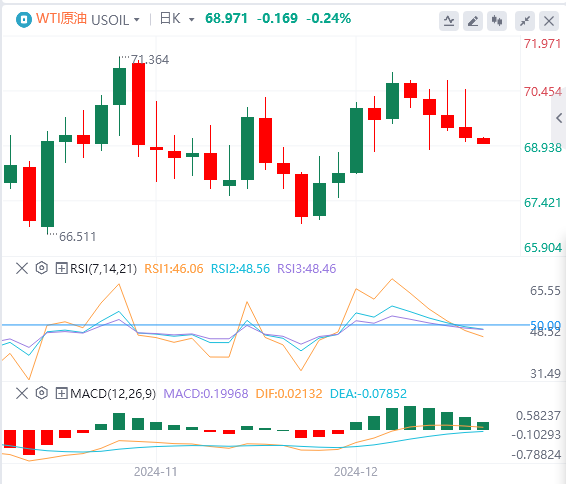Select the RSI(7,14,21) indicator title
Screen dimensions: 566x484
coord(103,269)
